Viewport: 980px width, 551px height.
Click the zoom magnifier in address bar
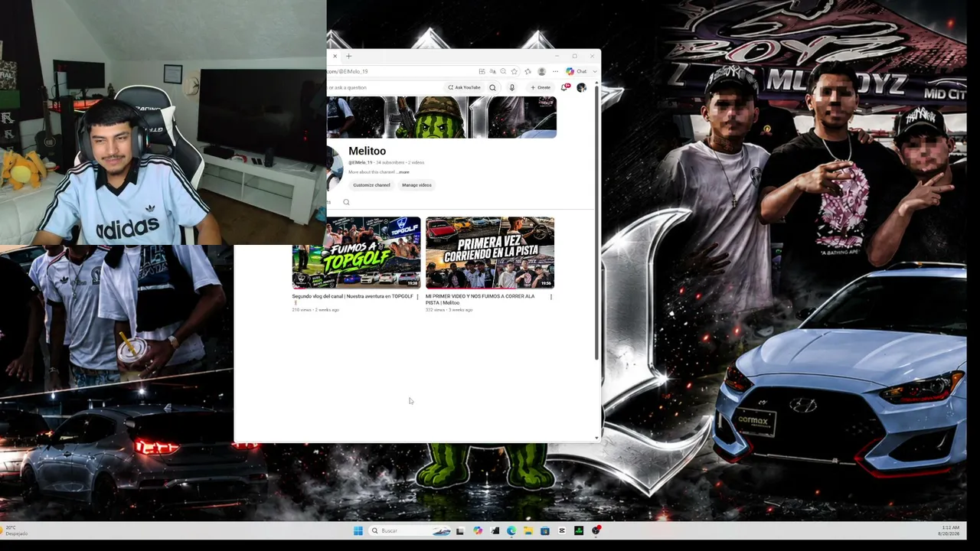[x=503, y=71]
